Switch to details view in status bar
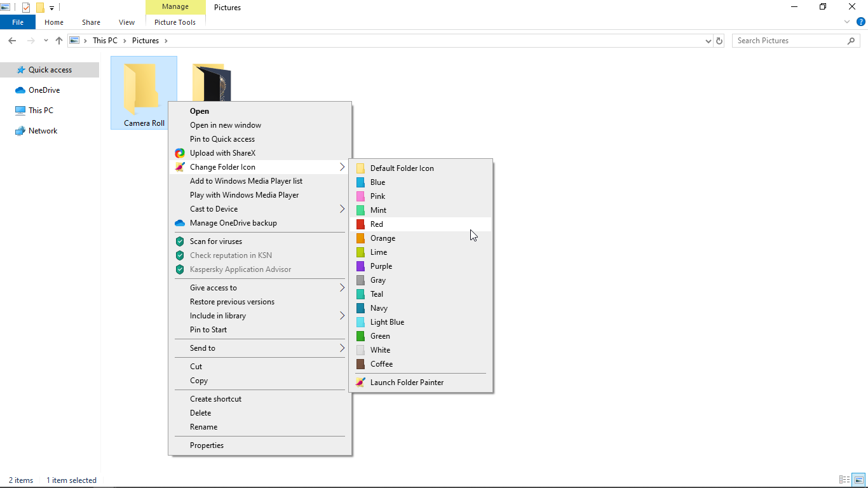Viewport: 868px width, 488px height. click(844, 480)
